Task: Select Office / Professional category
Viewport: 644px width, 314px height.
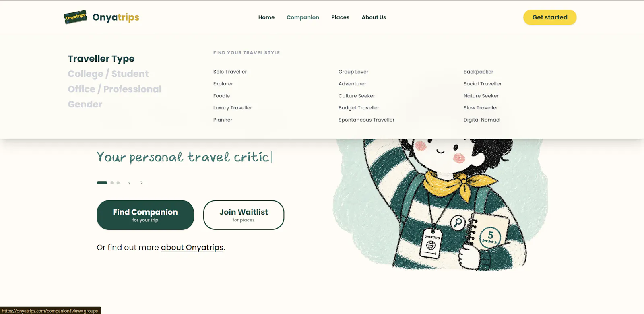Action: 115,89
